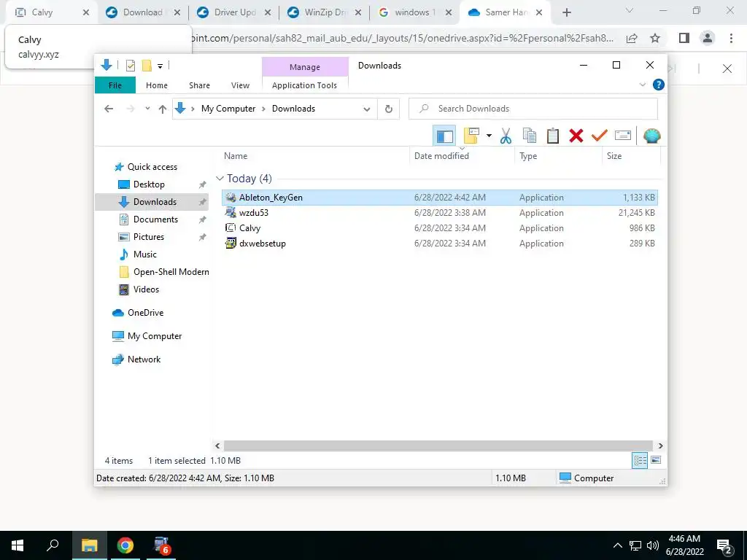This screenshot has width=747, height=560.
Task: Click the Up one level arrow
Action: (163, 109)
